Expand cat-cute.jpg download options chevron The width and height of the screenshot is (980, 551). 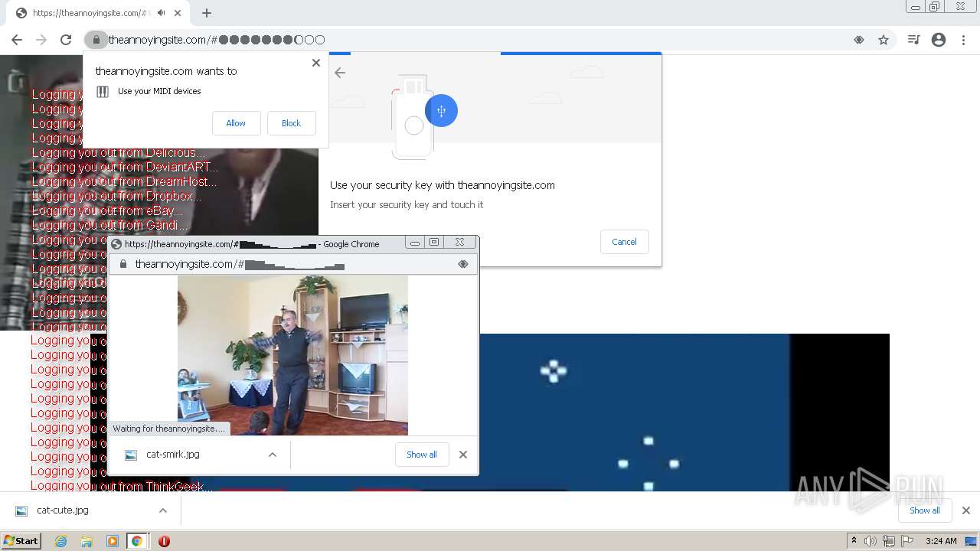(x=162, y=510)
